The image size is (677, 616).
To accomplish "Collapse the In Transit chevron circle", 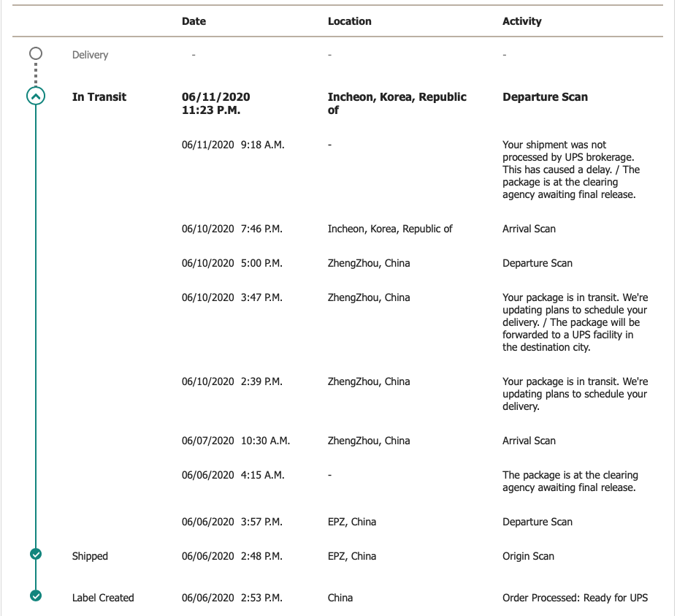I will [x=35, y=96].
